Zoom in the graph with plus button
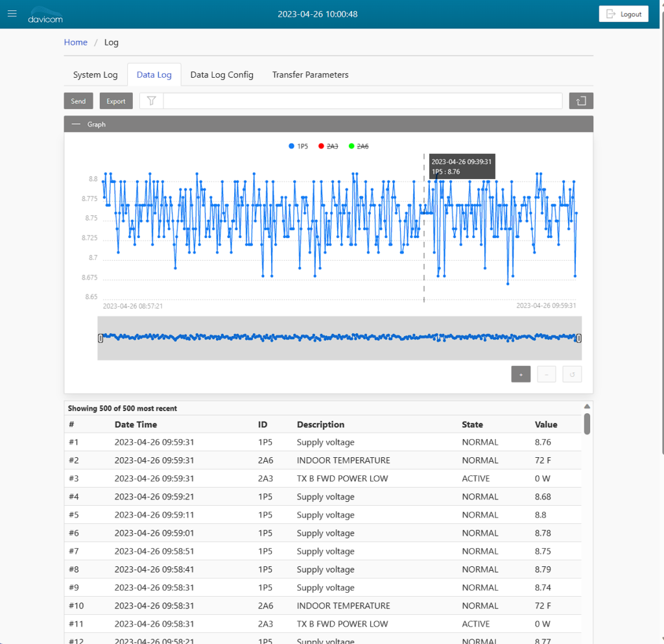The image size is (664, 644). tap(521, 374)
